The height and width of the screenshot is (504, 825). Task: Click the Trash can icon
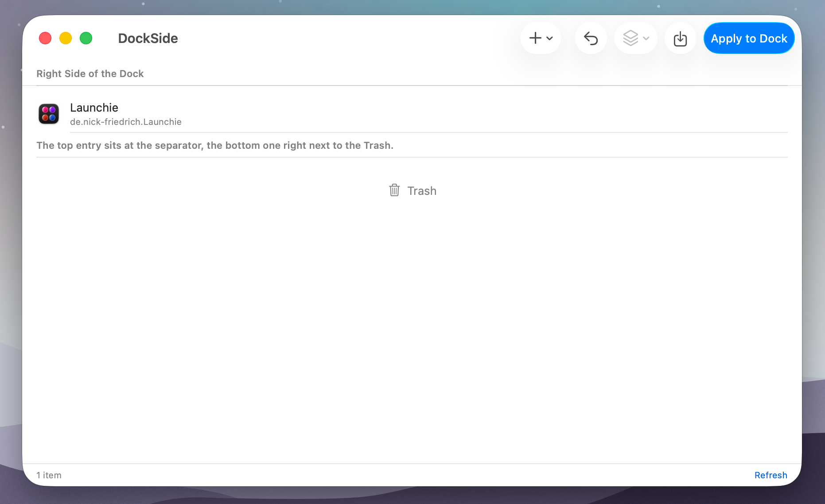(x=394, y=190)
